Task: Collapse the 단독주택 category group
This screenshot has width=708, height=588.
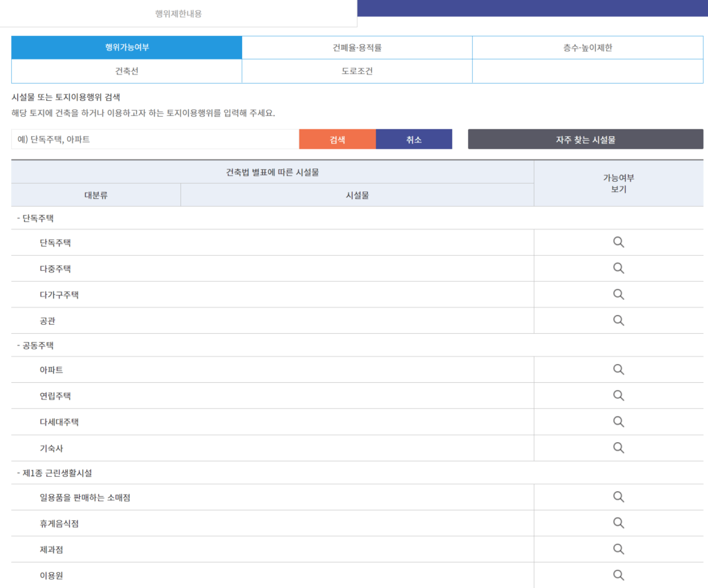Action: (31, 218)
